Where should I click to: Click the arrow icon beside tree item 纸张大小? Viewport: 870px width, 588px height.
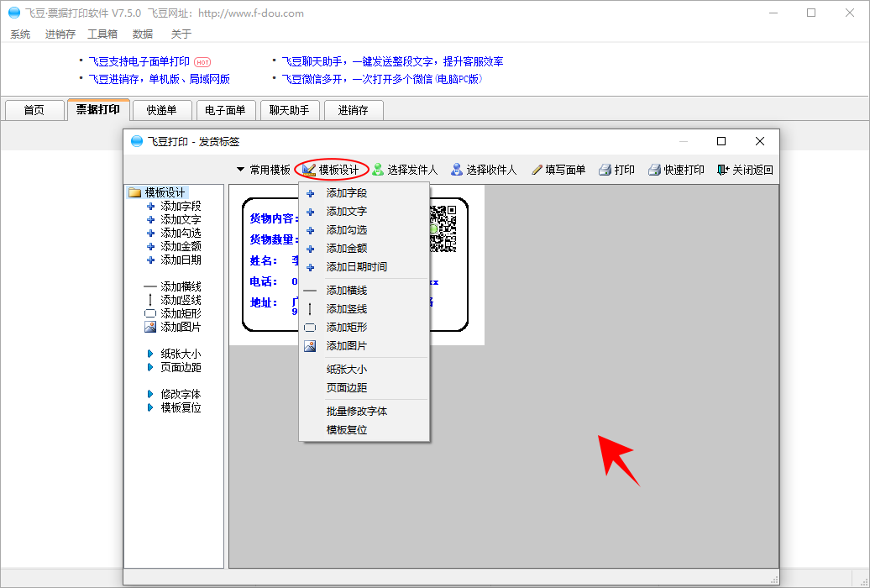point(150,354)
